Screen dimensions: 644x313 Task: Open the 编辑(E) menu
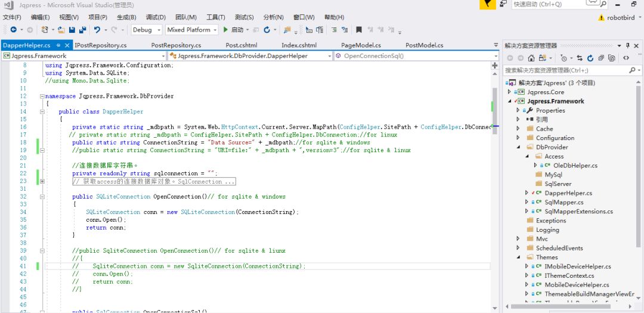[40, 17]
